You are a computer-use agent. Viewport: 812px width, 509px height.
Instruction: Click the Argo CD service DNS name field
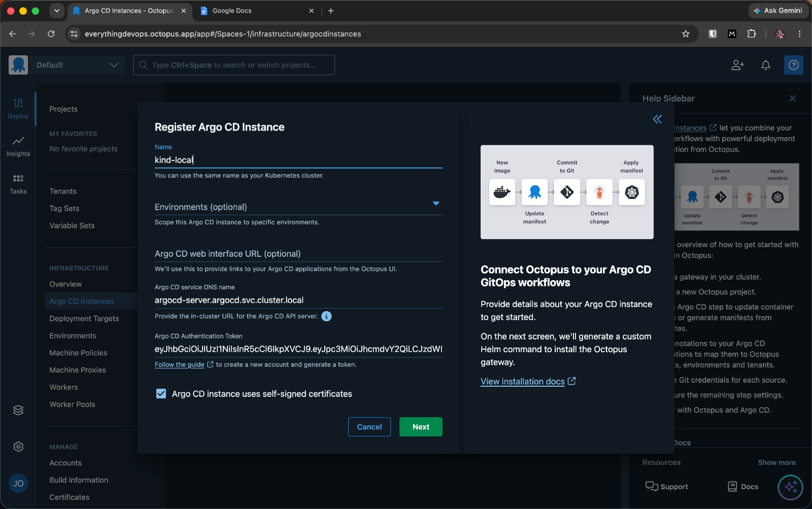[x=298, y=300]
